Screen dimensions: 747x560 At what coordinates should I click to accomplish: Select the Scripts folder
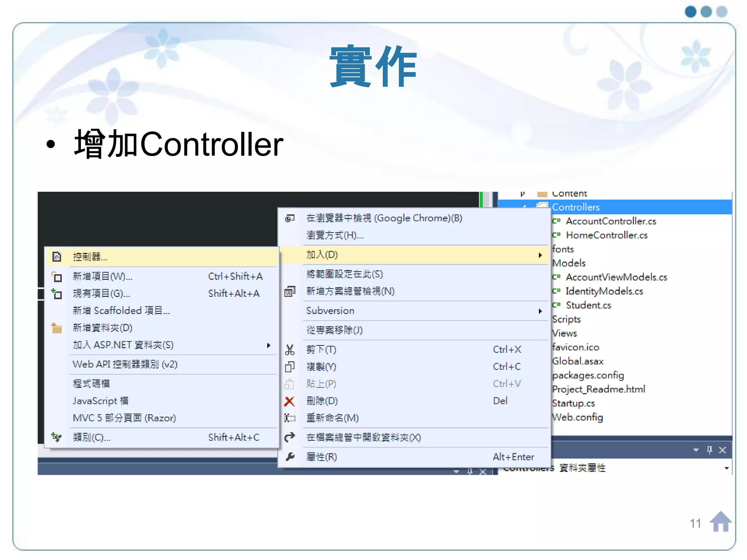pos(566,319)
